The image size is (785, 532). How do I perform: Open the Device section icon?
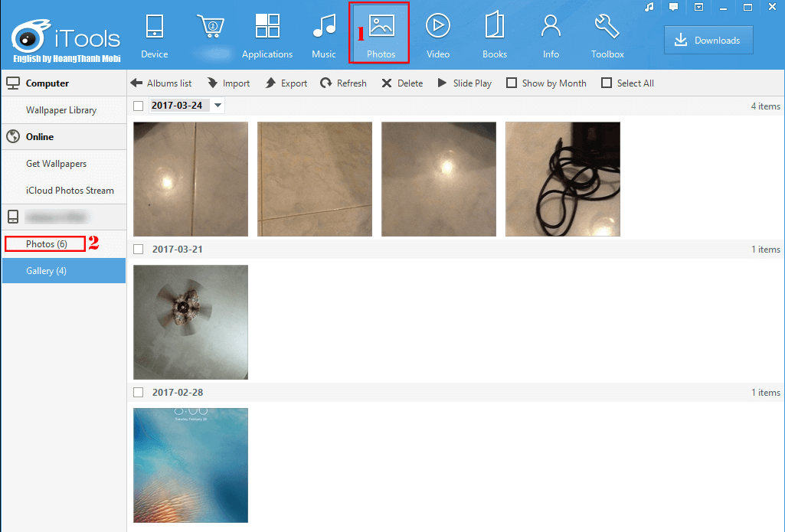[x=154, y=27]
